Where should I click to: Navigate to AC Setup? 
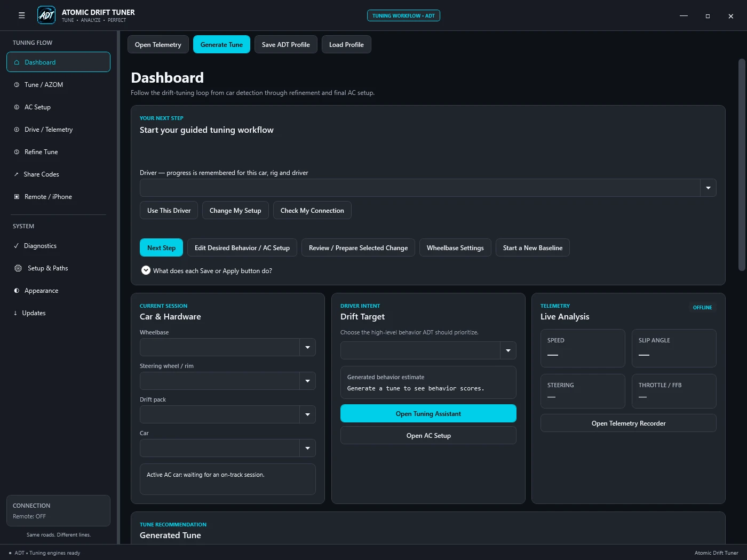click(58, 107)
